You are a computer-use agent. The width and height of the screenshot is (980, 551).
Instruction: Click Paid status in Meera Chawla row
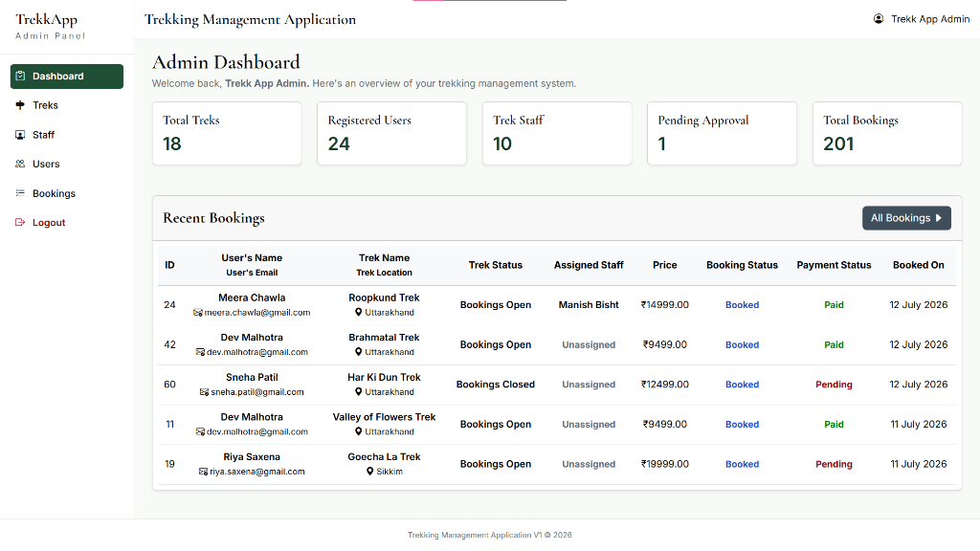[x=834, y=305]
